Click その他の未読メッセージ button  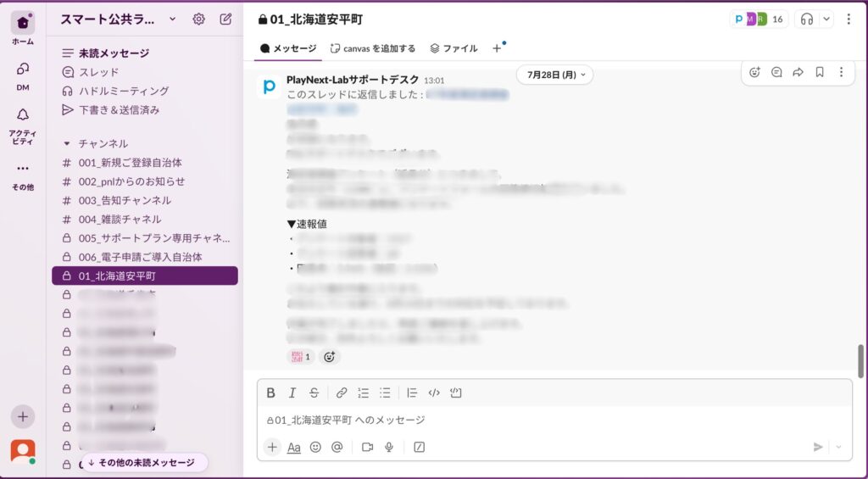coord(142,463)
